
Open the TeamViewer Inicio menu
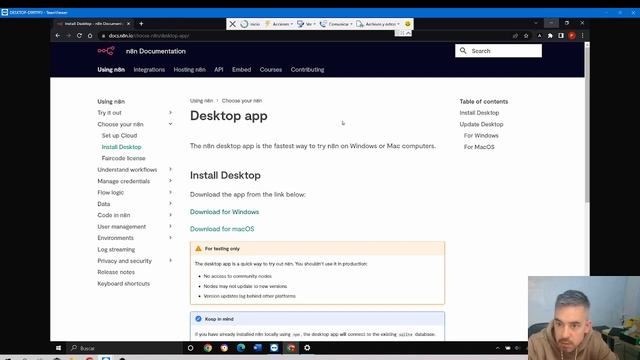tap(251, 24)
